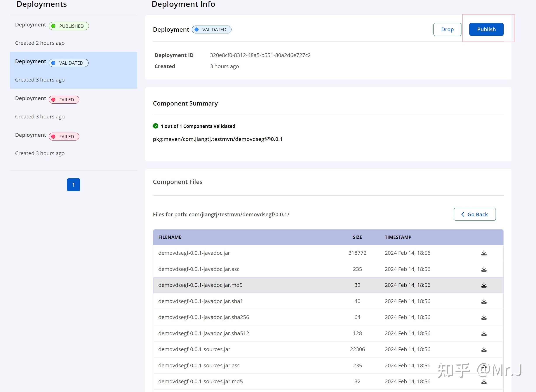Download the javadoc.jar.sha512 file
Viewport: 536px width, 392px height.
[484, 333]
